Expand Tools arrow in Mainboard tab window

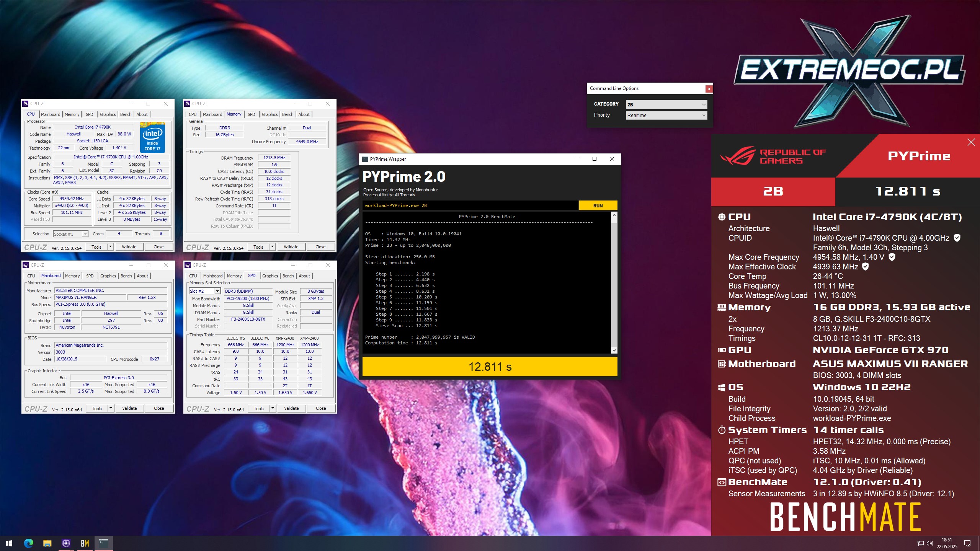[x=111, y=408]
